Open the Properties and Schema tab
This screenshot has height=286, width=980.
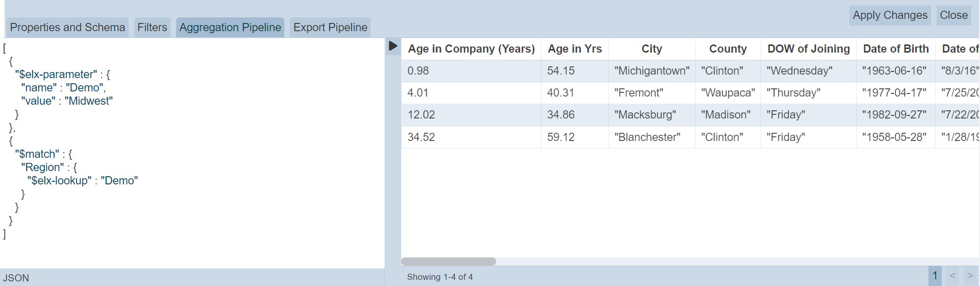click(x=67, y=28)
